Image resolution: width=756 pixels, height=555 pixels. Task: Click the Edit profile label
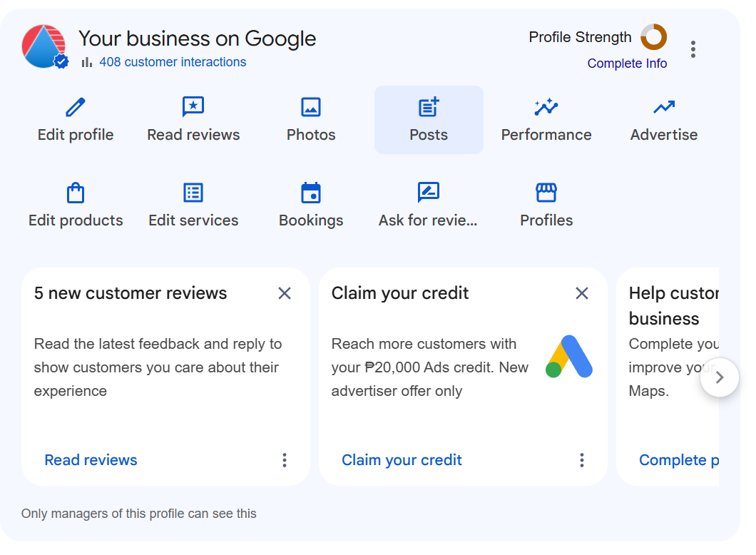click(76, 135)
